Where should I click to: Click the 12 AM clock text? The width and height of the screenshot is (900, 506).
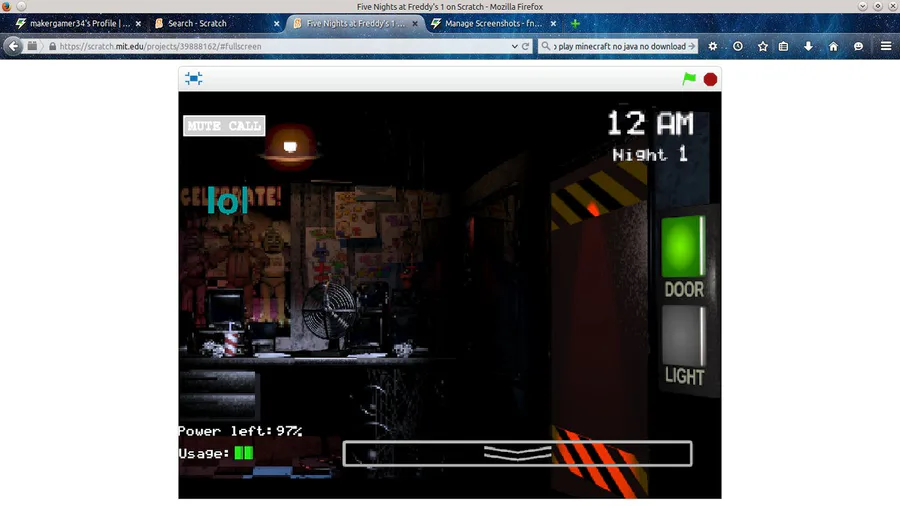click(x=650, y=123)
